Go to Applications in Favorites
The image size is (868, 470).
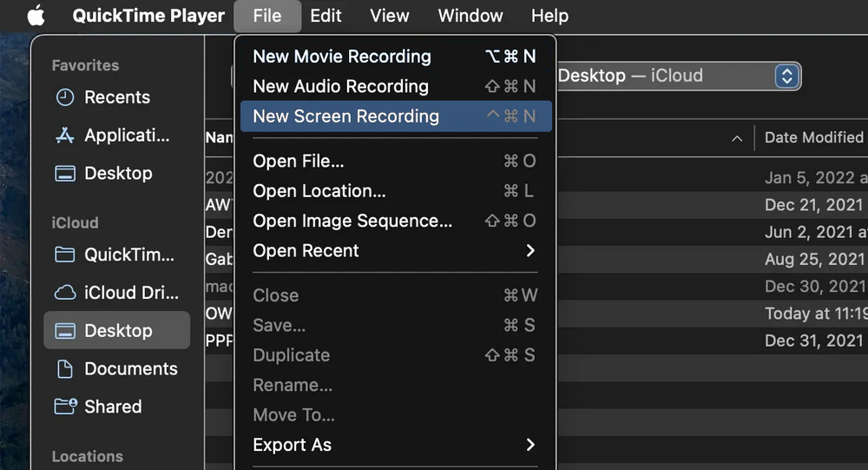117,136
